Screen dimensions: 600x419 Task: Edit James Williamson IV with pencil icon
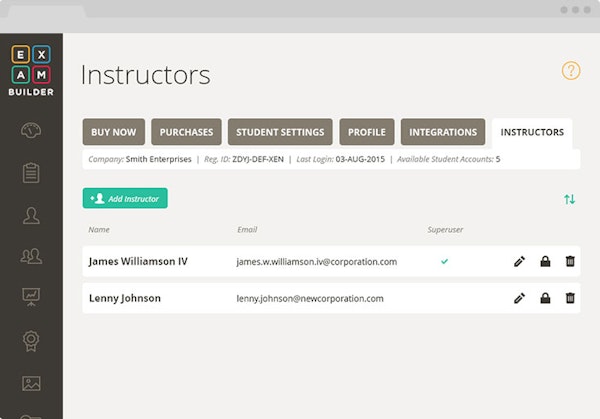[519, 262]
